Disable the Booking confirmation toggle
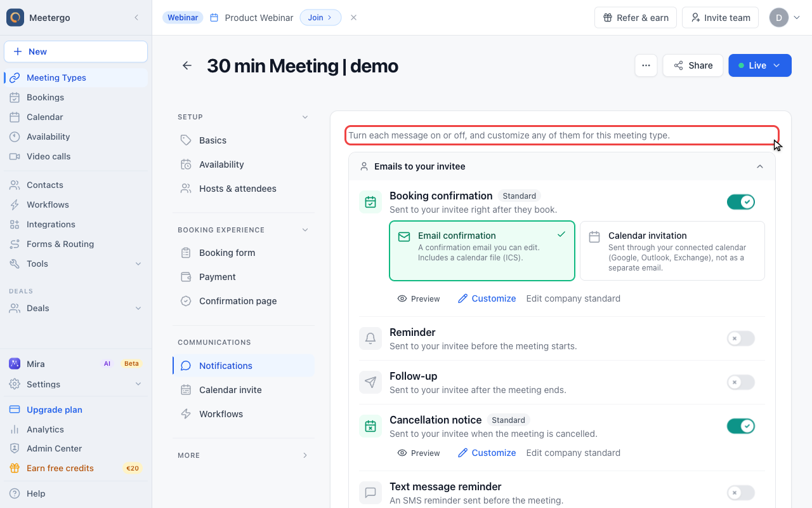 741,202
